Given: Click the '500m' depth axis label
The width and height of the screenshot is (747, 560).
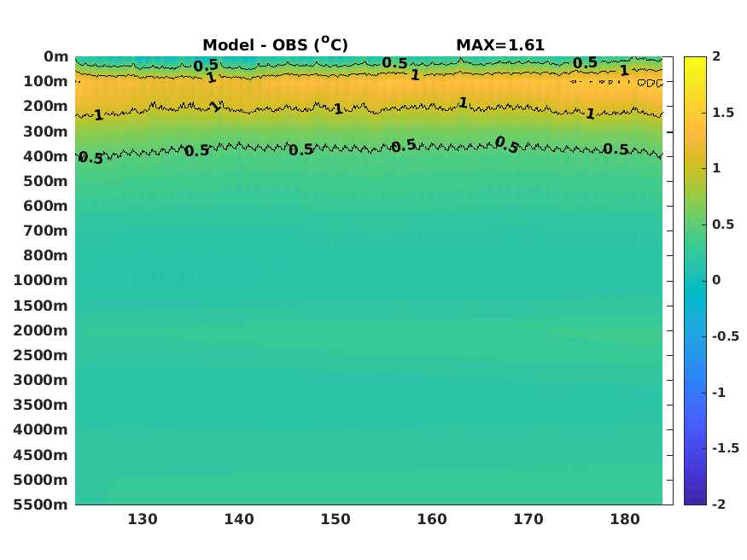Looking at the screenshot, I should coord(46,181).
